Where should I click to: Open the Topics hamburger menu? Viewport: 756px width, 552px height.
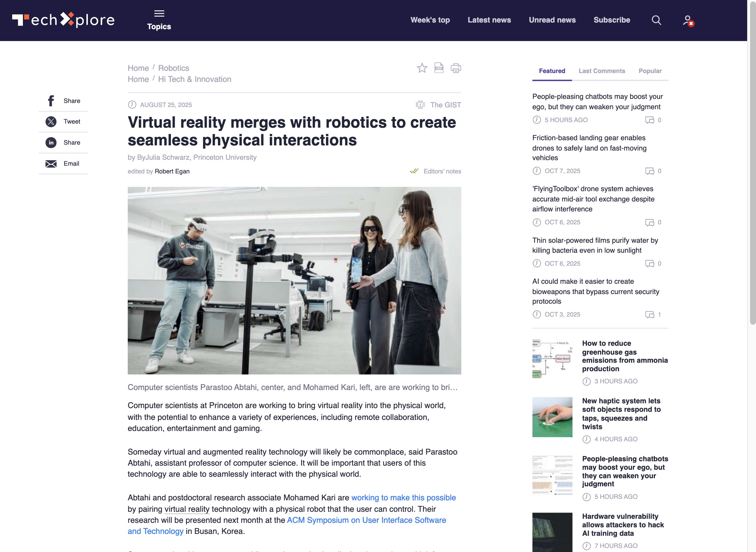pos(159,20)
